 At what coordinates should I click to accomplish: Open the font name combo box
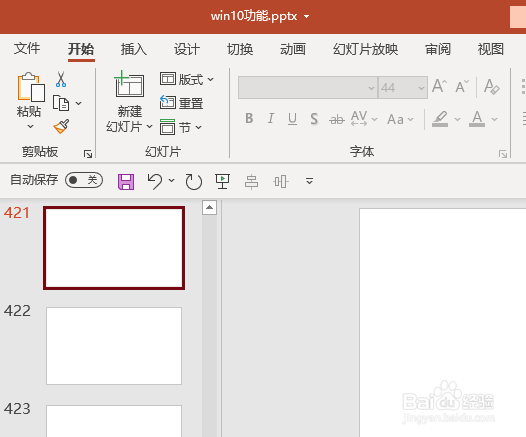click(308, 88)
